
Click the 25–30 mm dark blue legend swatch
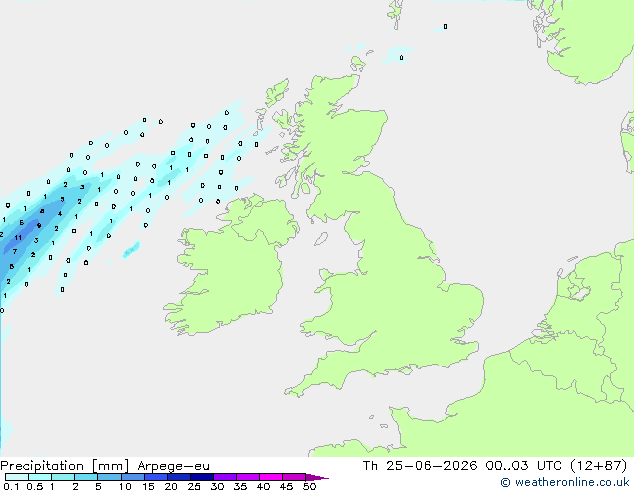pyautogui.click(x=202, y=477)
